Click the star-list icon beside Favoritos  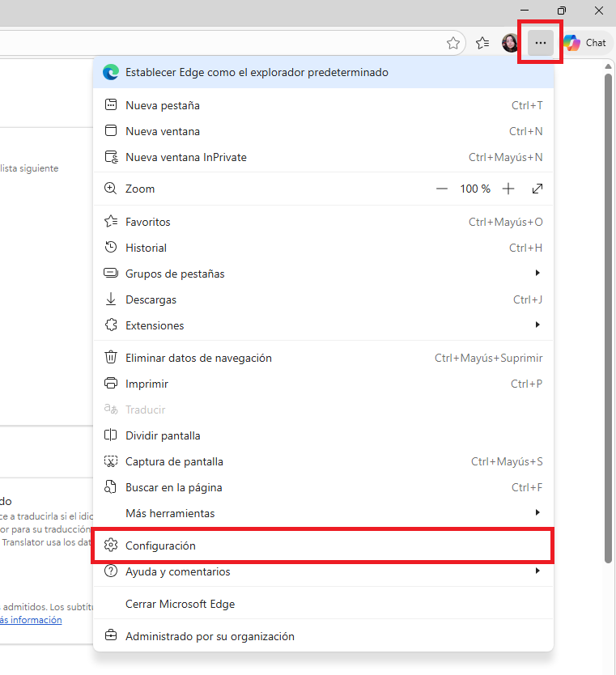pos(111,221)
